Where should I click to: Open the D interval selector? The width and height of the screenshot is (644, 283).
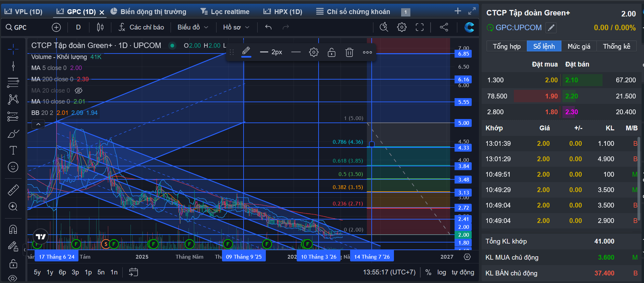(x=78, y=27)
